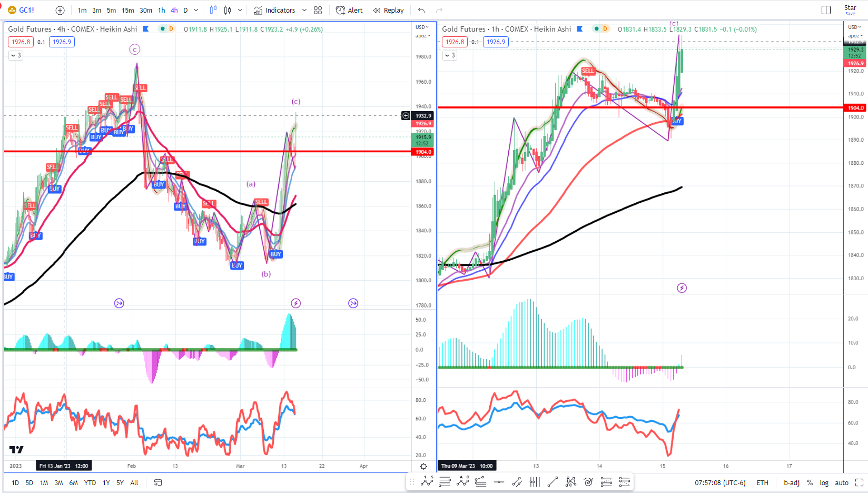Create an Alert
This screenshot has height=493, width=868.
[x=349, y=10]
